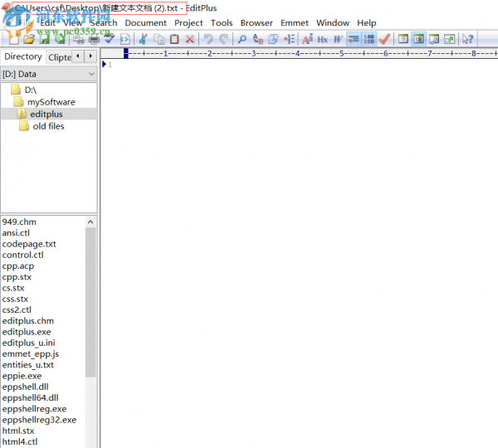
Task: Click the left tab-scroll arrow
Action: [x=77, y=56]
